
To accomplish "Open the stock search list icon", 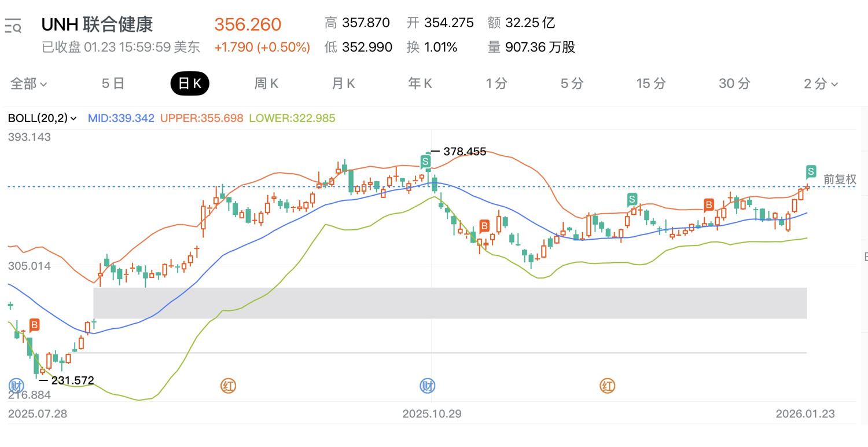I will (13, 26).
